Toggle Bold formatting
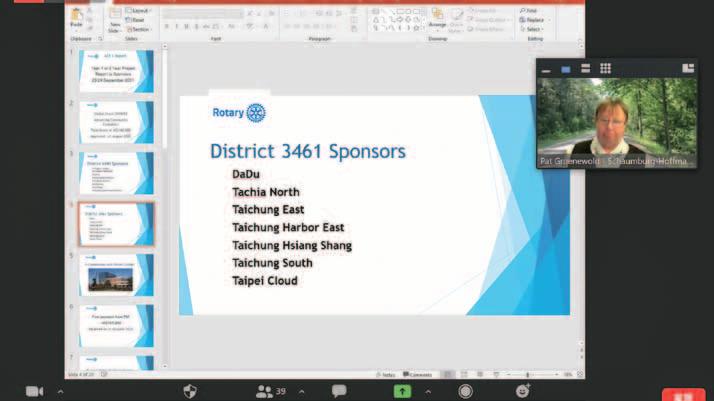 coord(167,27)
